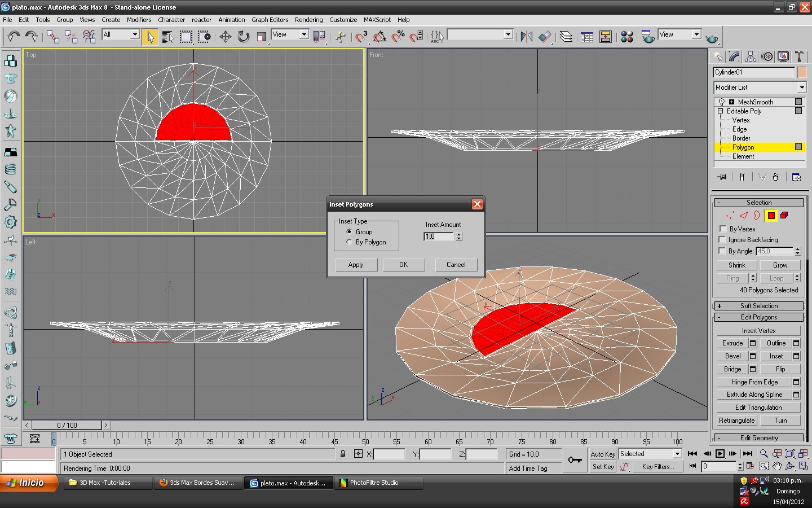
Task: Enable the Ignore Backfacing checkbox
Action: [x=722, y=239]
